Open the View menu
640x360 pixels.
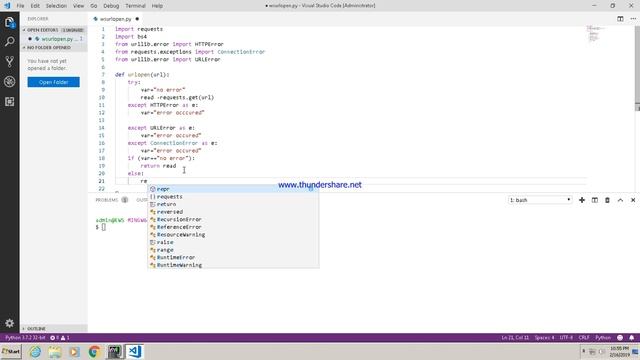coord(78,6)
